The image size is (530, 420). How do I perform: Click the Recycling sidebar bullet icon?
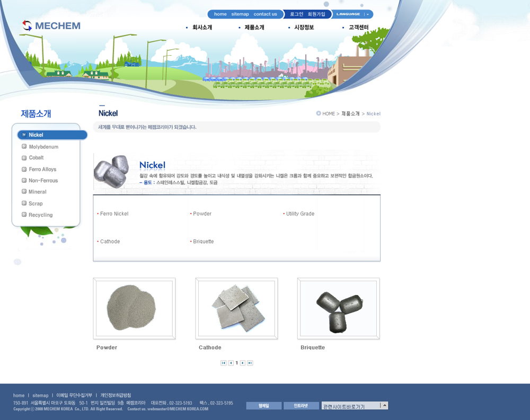coord(24,215)
